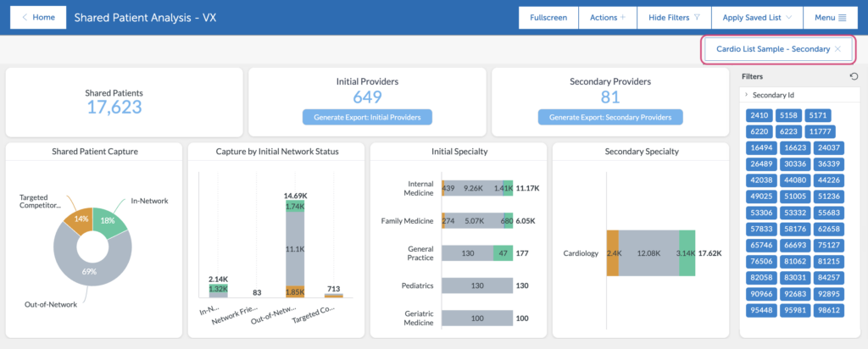Click the plus icon beside Actions

point(622,17)
